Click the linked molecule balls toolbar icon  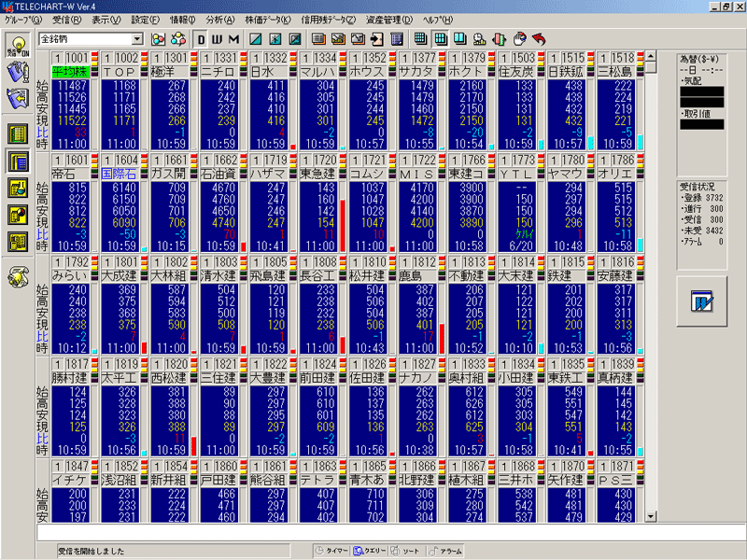point(178,39)
